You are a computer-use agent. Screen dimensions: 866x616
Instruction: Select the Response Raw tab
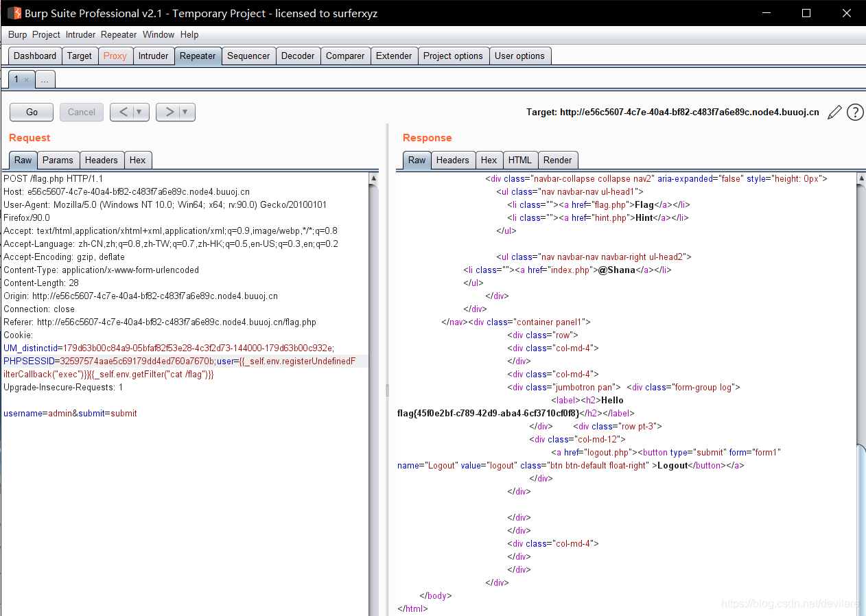tap(417, 160)
